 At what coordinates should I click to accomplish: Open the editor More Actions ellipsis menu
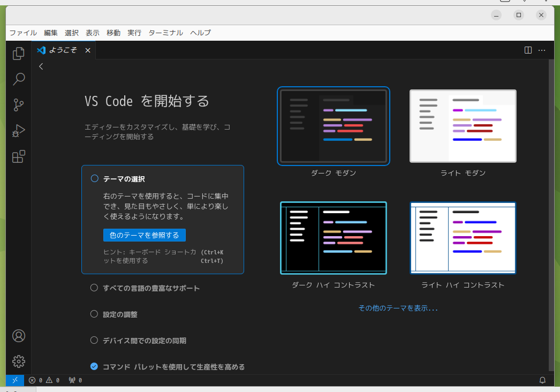[542, 50]
